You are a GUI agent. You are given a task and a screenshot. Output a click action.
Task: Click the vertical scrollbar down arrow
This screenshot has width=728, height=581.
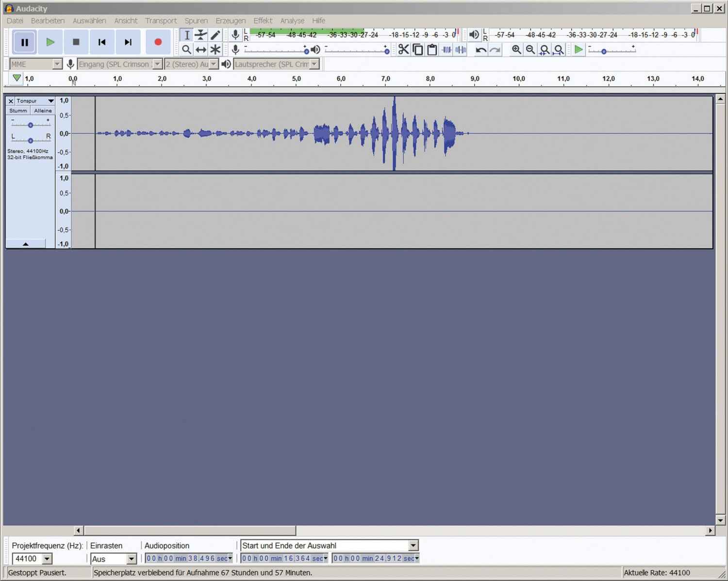click(x=720, y=520)
